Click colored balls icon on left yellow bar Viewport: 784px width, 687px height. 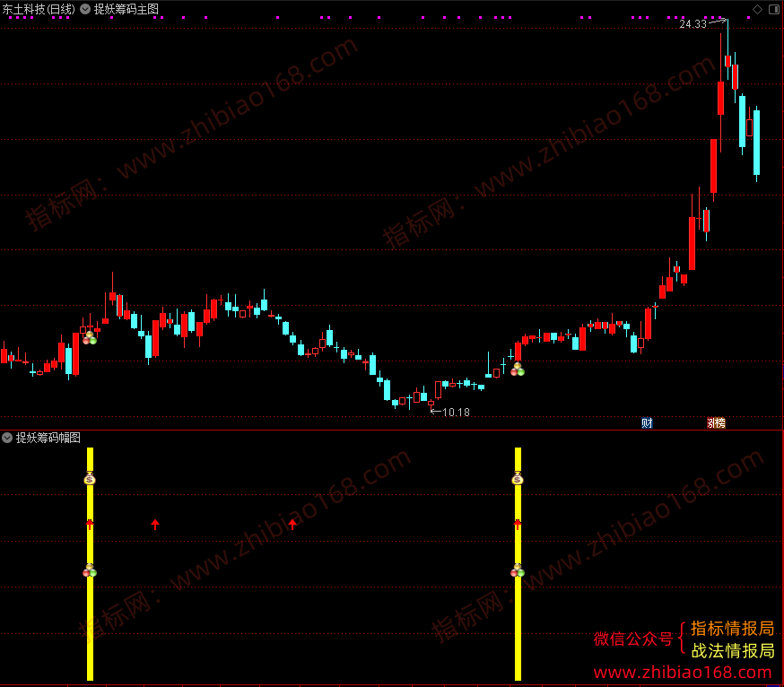(90, 570)
